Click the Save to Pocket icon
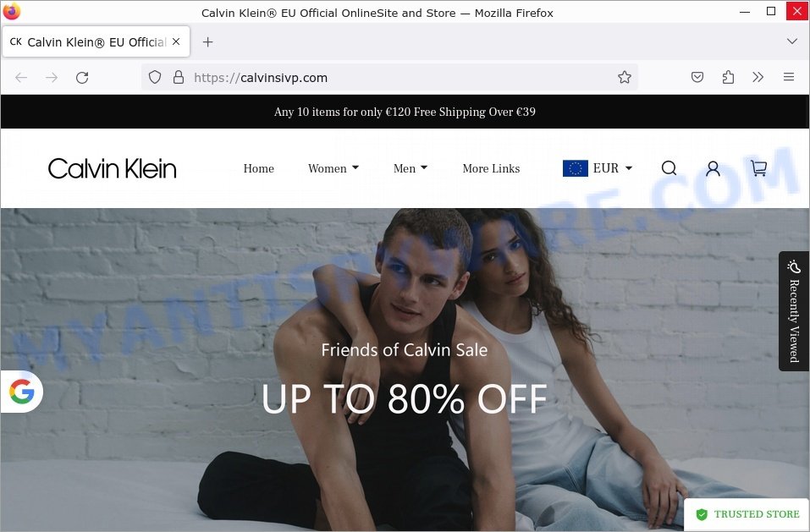 (x=697, y=78)
